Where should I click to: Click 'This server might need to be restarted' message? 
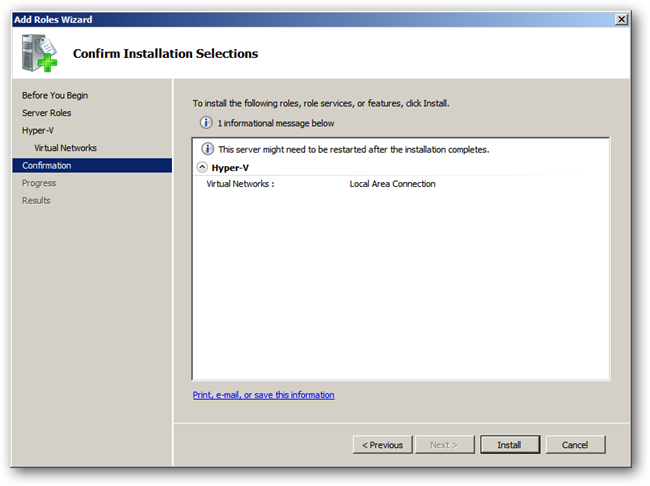(x=354, y=149)
